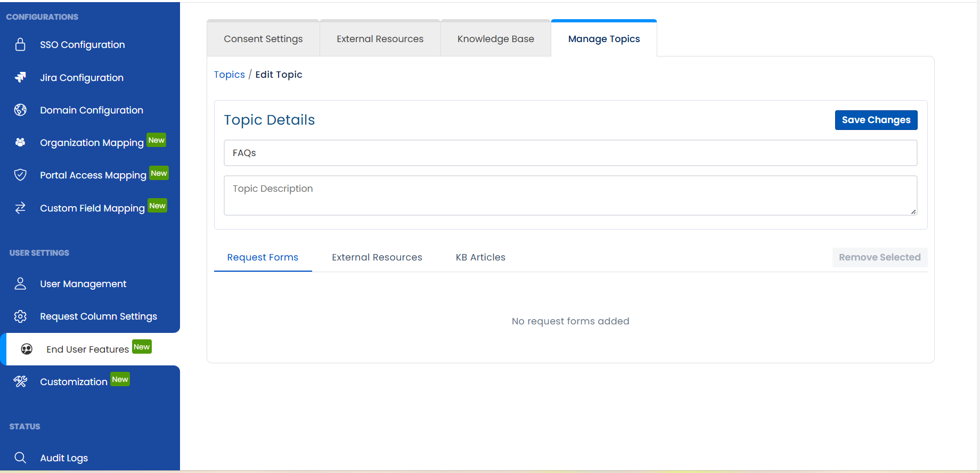Click the Save Changes button
980x473 pixels.
click(876, 120)
